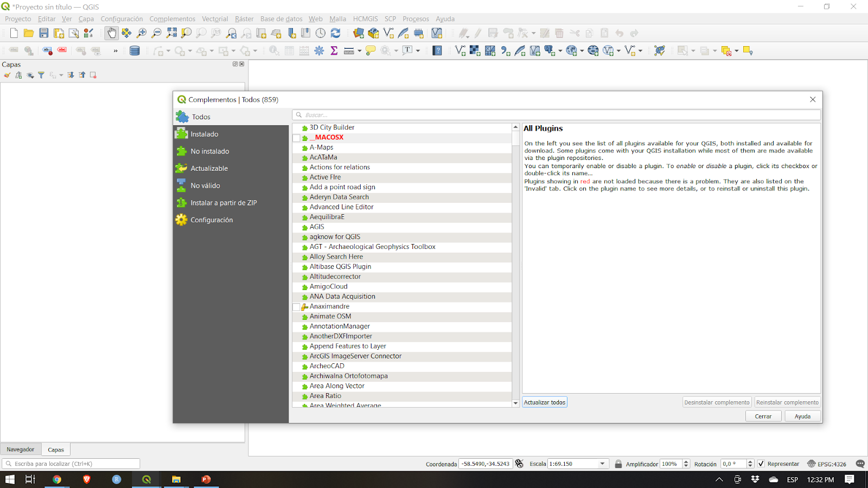Image resolution: width=868 pixels, height=488 pixels.
Task: Open the Complementos menu
Action: tap(173, 19)
